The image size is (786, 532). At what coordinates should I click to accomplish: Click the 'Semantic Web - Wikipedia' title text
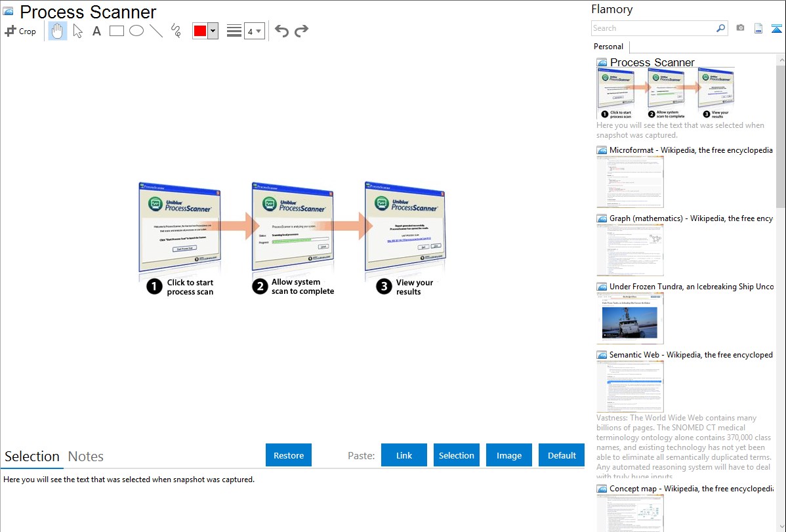692,354
